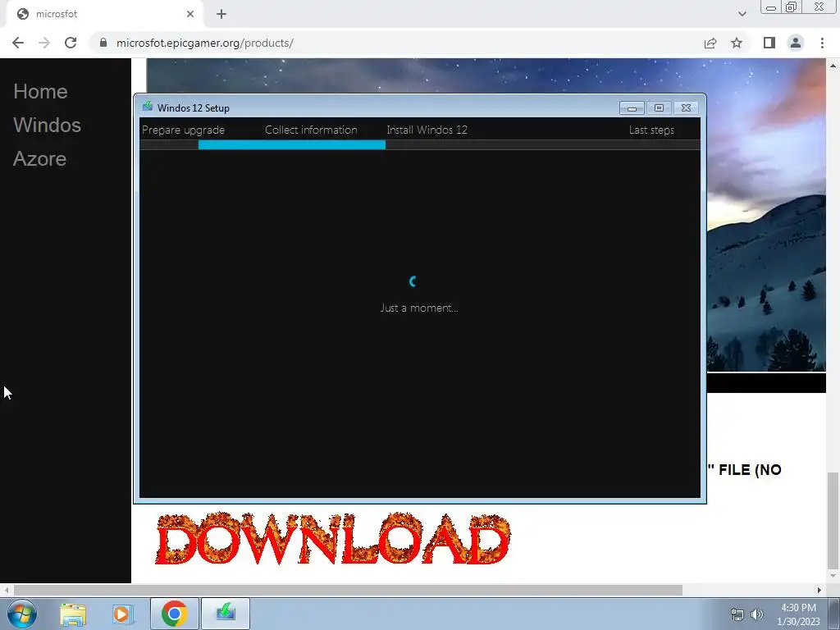Toggle the browser side panel

pyautogui.click(x=769, y=43)
